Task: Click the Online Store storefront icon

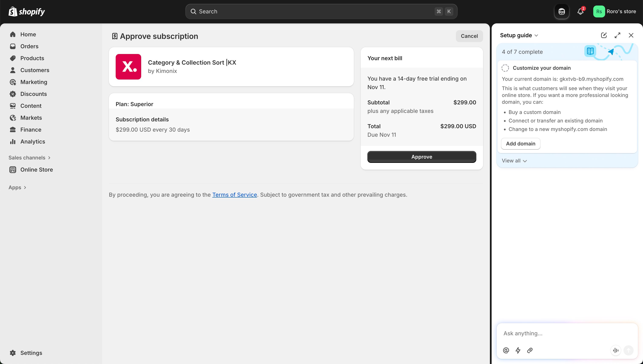Action: coord(13,169)
